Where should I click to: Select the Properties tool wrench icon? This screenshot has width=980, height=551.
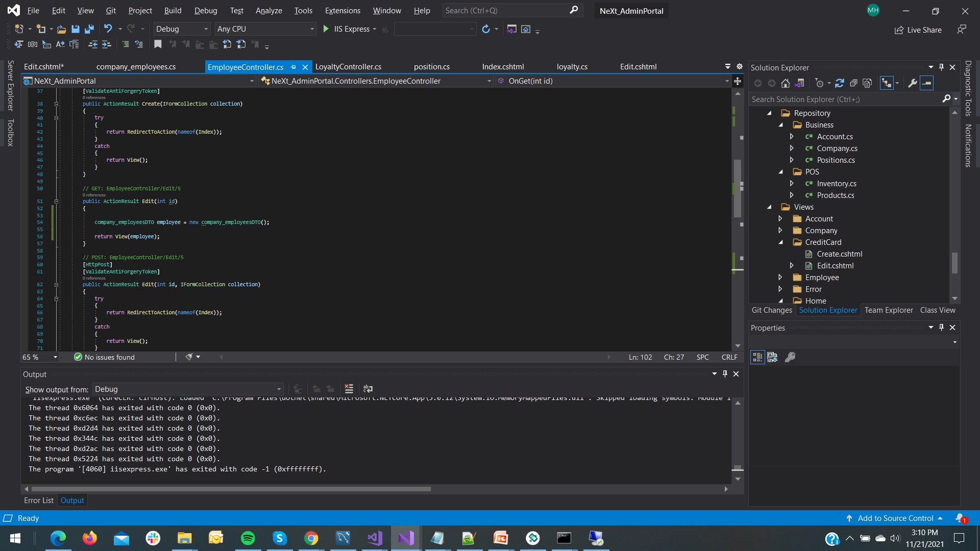click(913, 83)
